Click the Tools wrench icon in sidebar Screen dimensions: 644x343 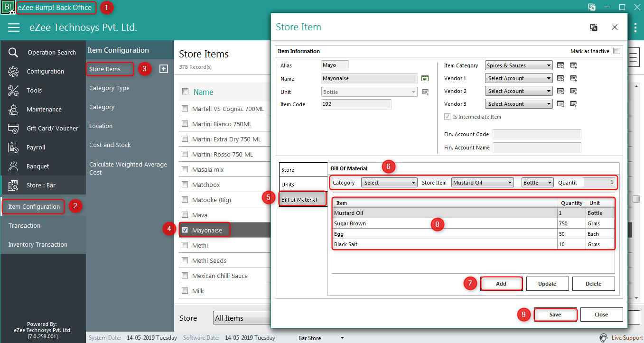(x=13, y=90)
